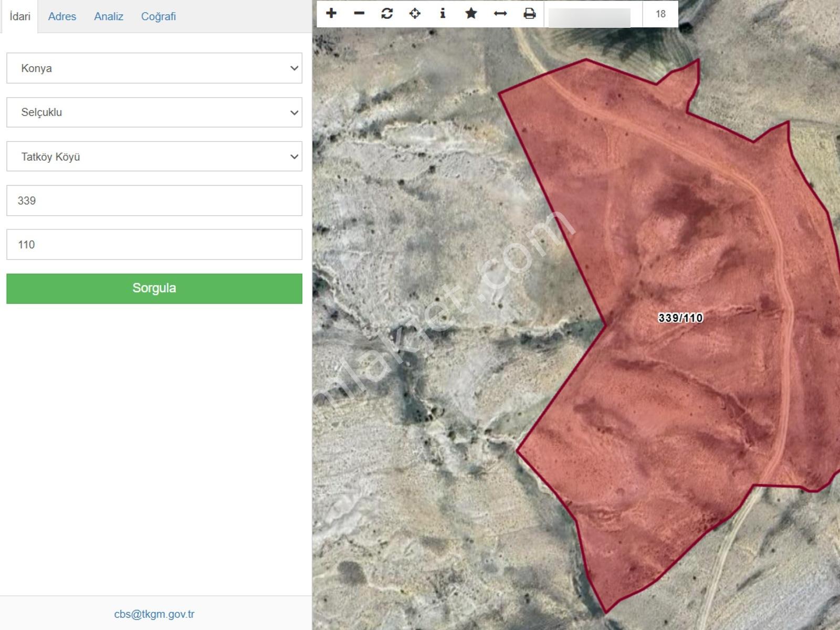
Task: Zoom in with the plus icon
Action: point(331,14)
